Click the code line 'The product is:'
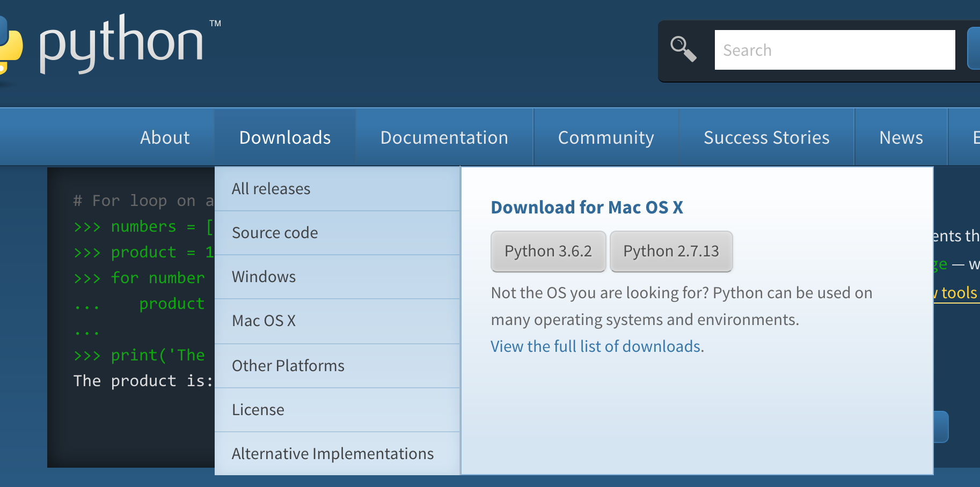The image size is (980, 487). (x=143, y=381)
